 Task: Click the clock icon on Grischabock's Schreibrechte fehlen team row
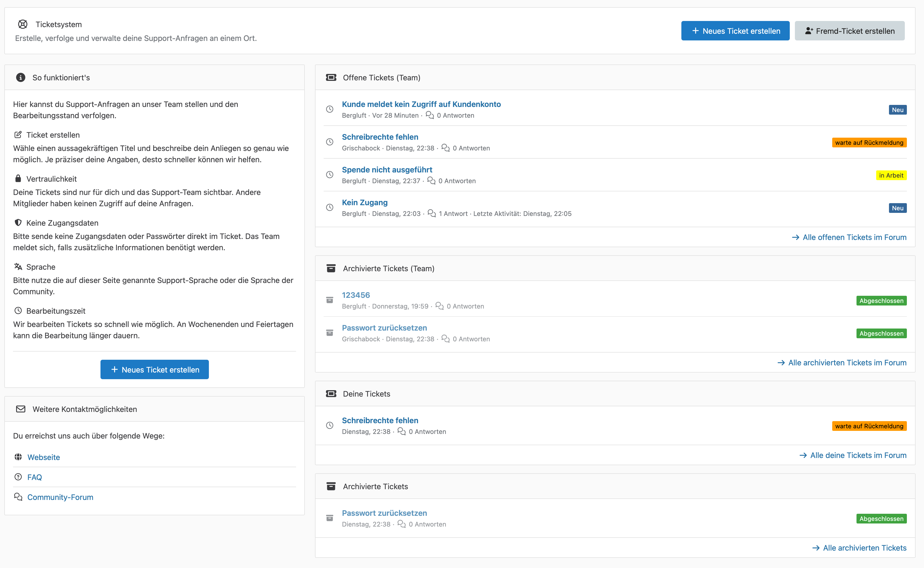click(x=330, y=142)
